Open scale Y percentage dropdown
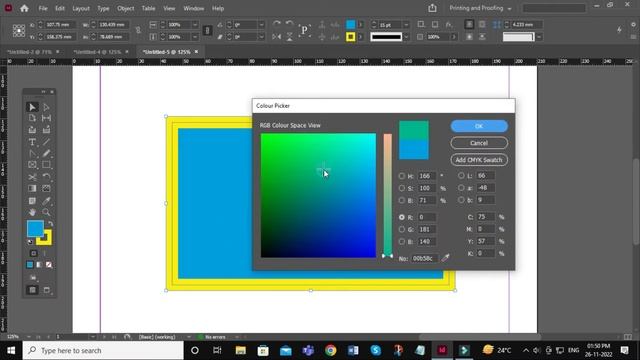 [195, 37]
